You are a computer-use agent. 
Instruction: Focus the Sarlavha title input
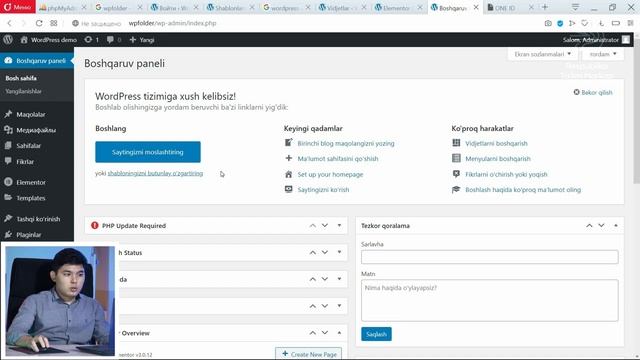pos(489,257)
